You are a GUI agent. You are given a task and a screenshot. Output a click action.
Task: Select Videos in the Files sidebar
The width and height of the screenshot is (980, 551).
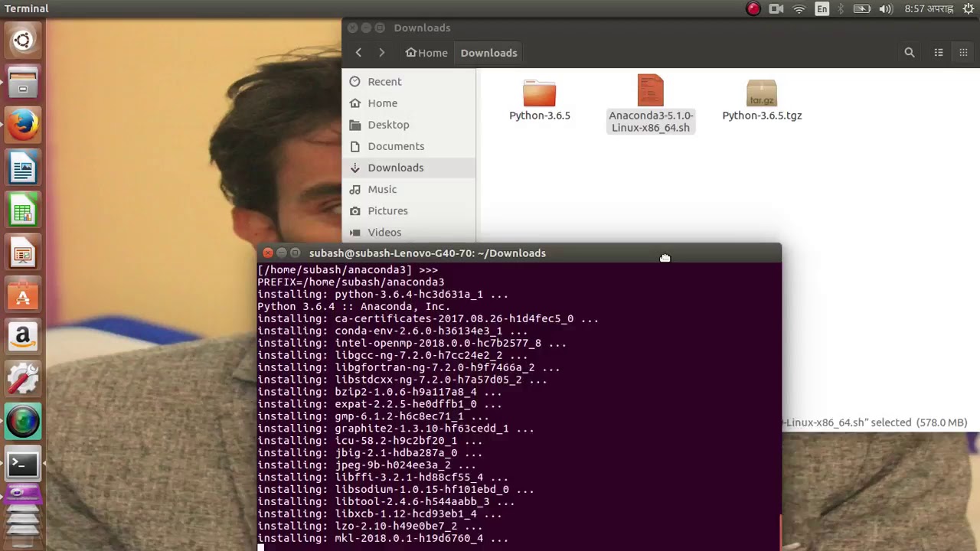tap(409, 232)
